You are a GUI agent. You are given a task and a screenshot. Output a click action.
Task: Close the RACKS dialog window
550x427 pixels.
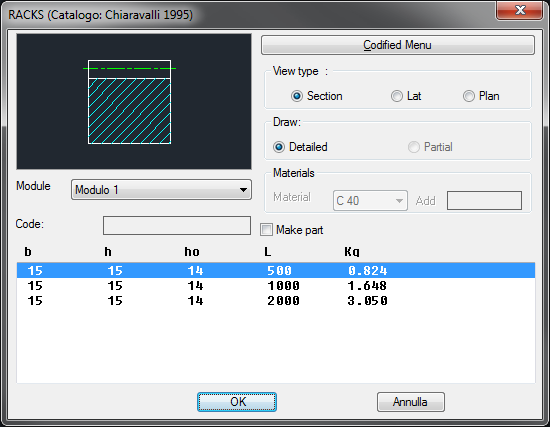click(x=519, y=11)
